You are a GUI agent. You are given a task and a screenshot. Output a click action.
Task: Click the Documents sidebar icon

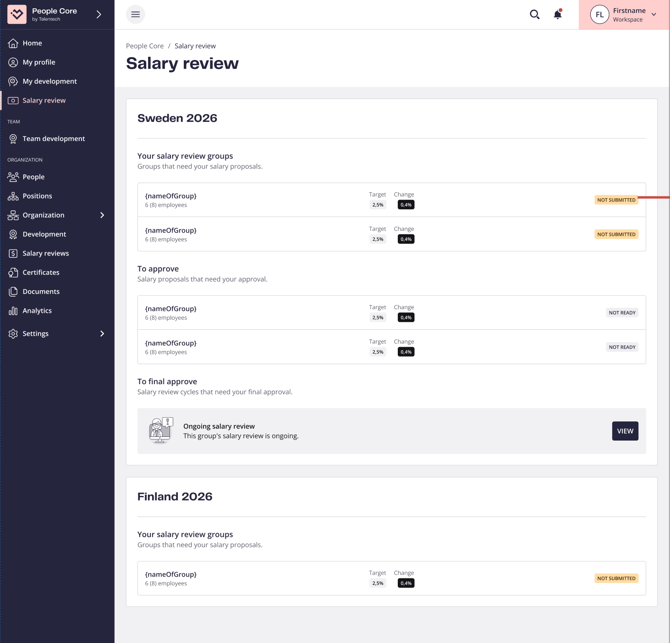[x=13, y=292]
